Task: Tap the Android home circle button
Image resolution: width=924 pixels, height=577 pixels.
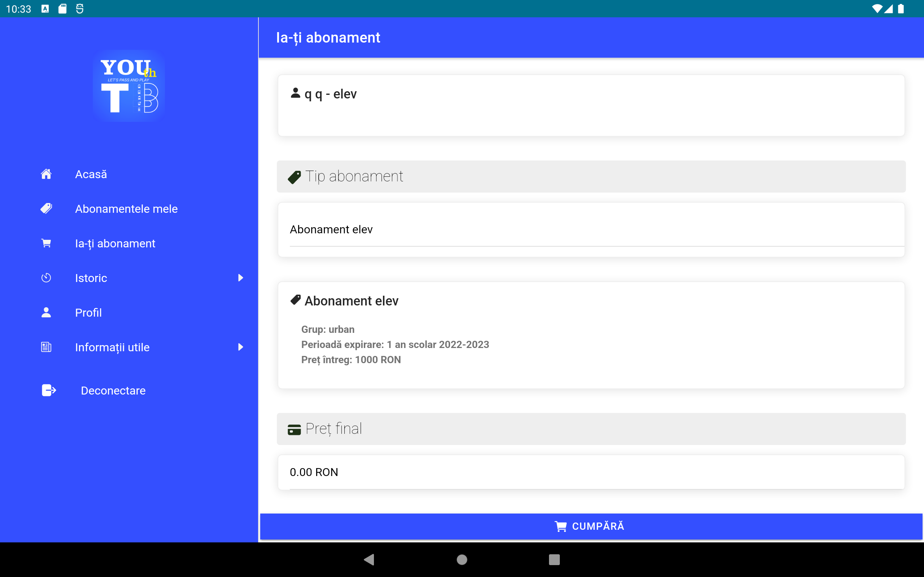Action: pyautogui.click(x=462, y=559)
